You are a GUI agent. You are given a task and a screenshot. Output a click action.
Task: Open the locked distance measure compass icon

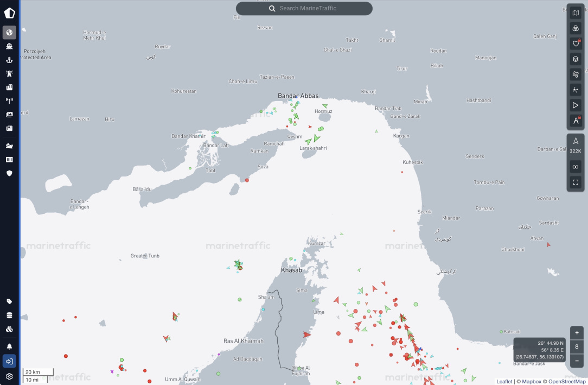(576, 121)
